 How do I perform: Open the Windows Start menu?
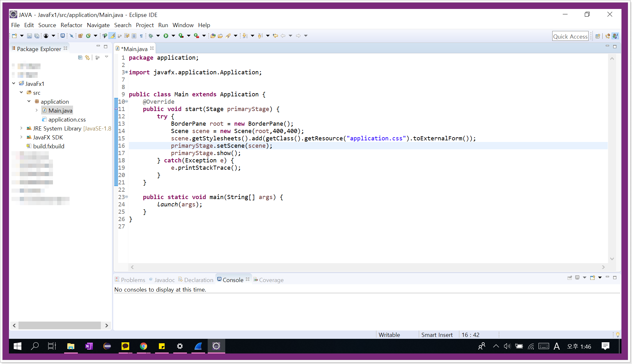[18, 346]
